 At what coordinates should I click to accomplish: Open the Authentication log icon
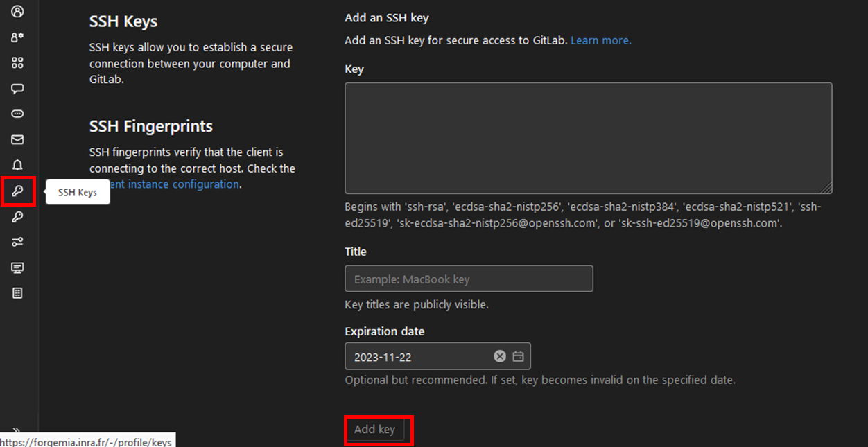tap(17, 293)
